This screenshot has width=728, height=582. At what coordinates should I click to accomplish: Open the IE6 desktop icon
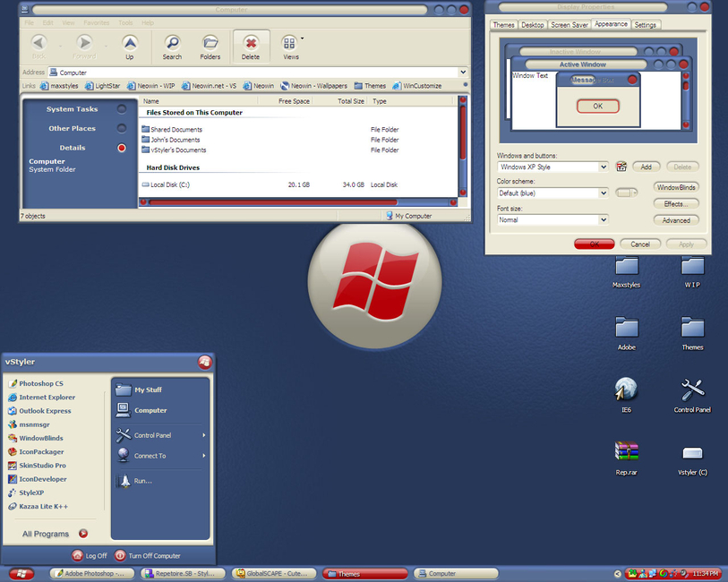[x=626, y=394]
